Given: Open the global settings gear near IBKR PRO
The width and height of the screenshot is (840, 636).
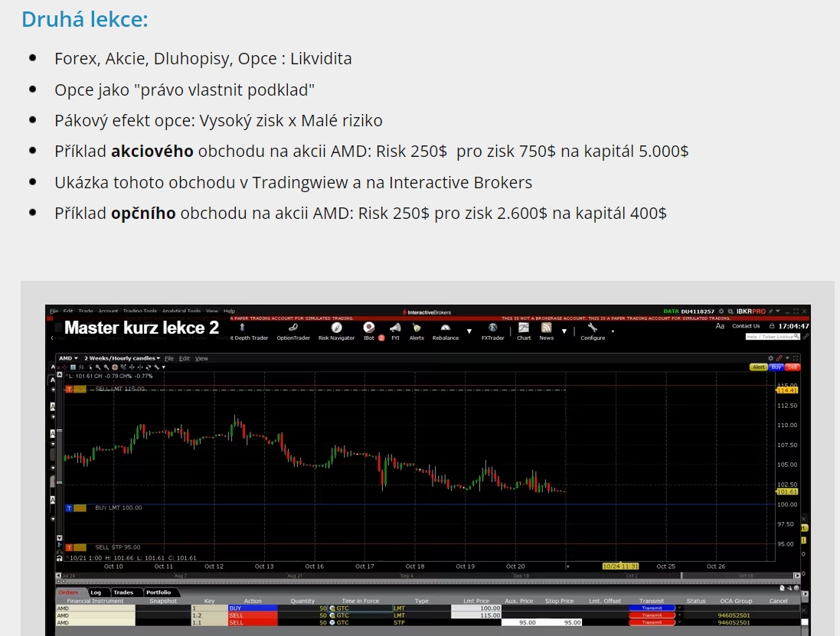Looking at the screenshot, I should (721, 311).
